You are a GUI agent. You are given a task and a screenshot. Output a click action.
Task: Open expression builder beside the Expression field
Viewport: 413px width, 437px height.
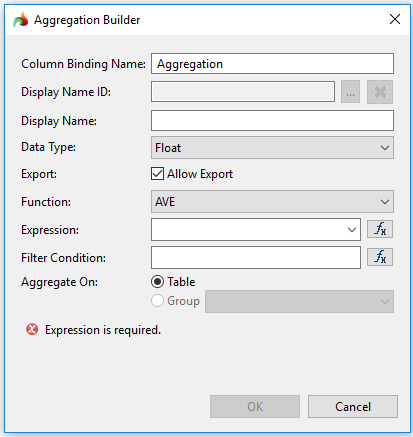coord(380,229)
